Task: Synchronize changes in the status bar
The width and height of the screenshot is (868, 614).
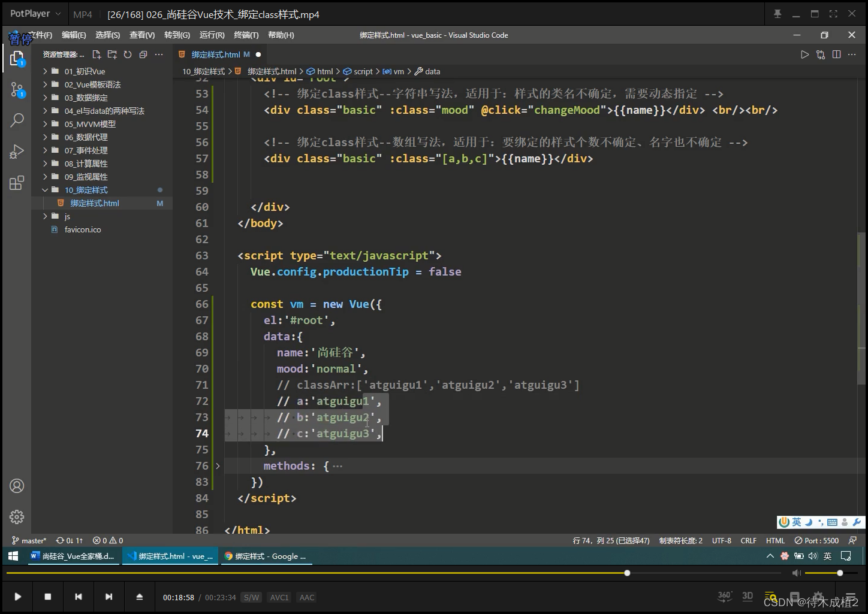Action: click(x=70, y=540)
